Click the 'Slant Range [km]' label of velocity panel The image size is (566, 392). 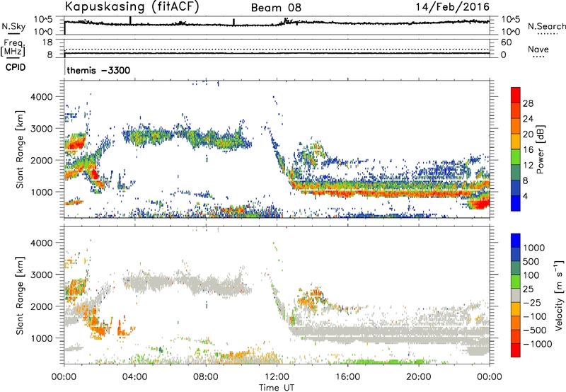(20, 296)
